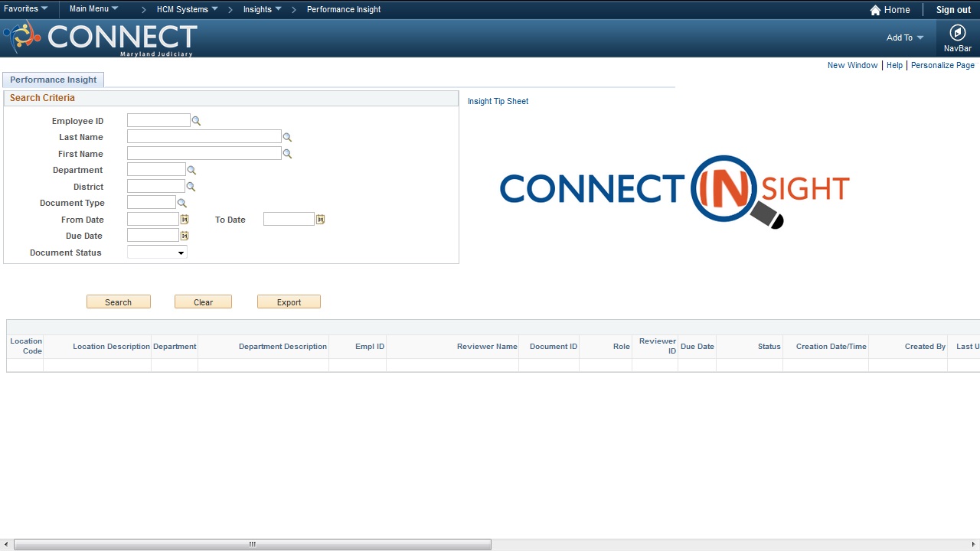
Task: Open Document Type lookup magnifier
Action: (x=181, y=204)
